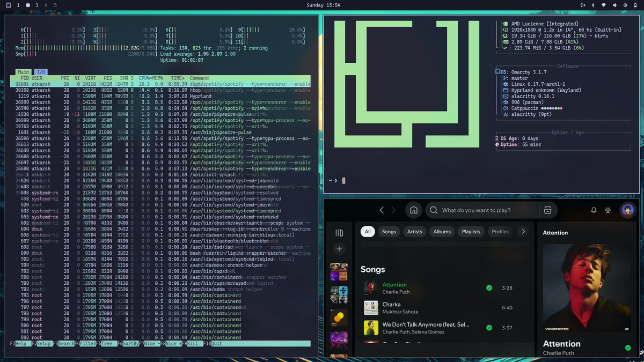
Task: Click F6 SortBy in htop footer
Action: tap(128, 344)
